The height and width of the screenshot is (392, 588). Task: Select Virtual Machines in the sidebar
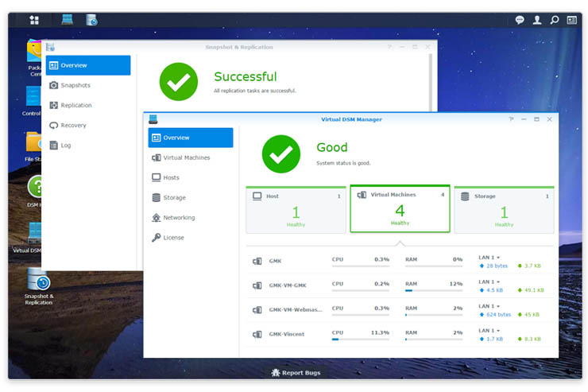coord(186,157)
